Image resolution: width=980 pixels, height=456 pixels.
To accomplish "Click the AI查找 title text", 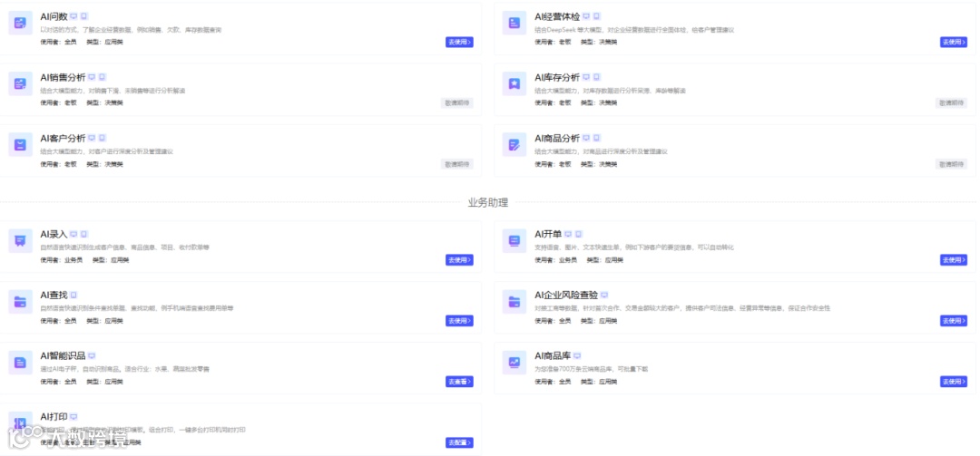I will pyautogui.click(x=54, y=295).
